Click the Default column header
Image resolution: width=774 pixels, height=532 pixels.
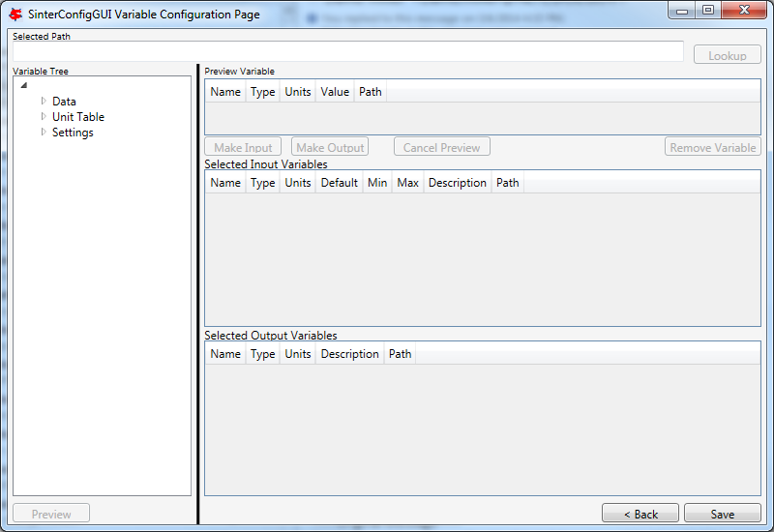click(x=340, y=182)
